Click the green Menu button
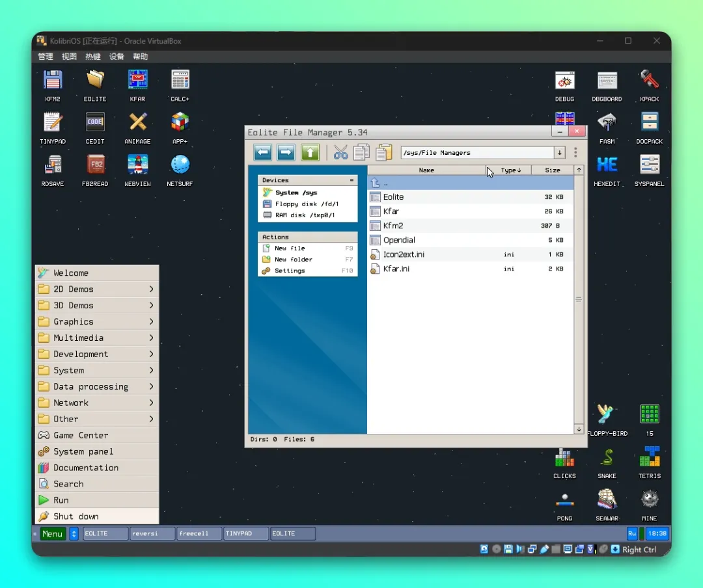This screenshot has width=703, height=588. (x=53, y=533)
